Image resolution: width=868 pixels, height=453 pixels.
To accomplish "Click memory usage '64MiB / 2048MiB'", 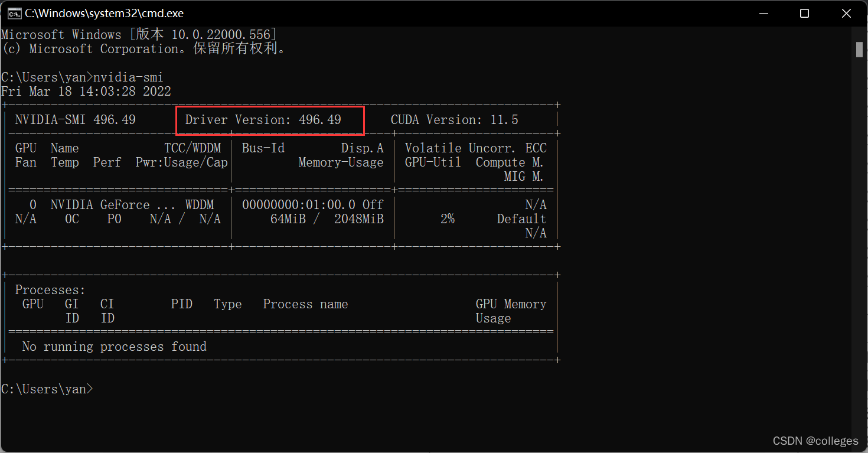I will [x=327, y=219].
